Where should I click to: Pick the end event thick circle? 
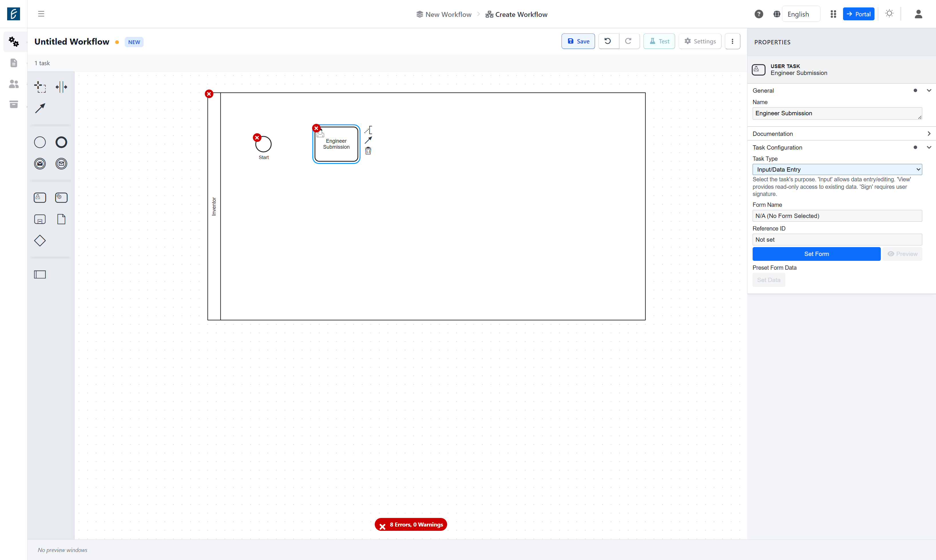[61, 142]
